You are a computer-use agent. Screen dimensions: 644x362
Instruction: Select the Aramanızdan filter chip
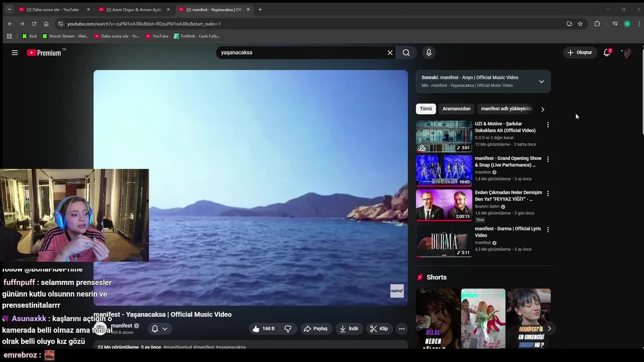(x=456, y=109)
